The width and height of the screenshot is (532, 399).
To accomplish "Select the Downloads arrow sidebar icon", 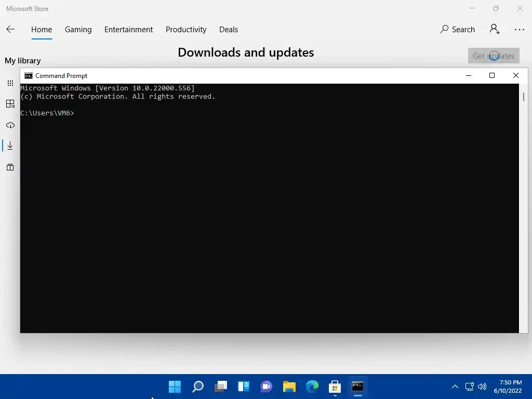I will 10,145.
